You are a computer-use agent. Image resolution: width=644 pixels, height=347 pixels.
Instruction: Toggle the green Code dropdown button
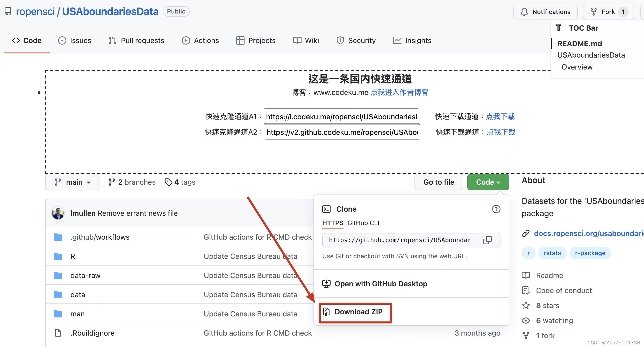(488, 182)
